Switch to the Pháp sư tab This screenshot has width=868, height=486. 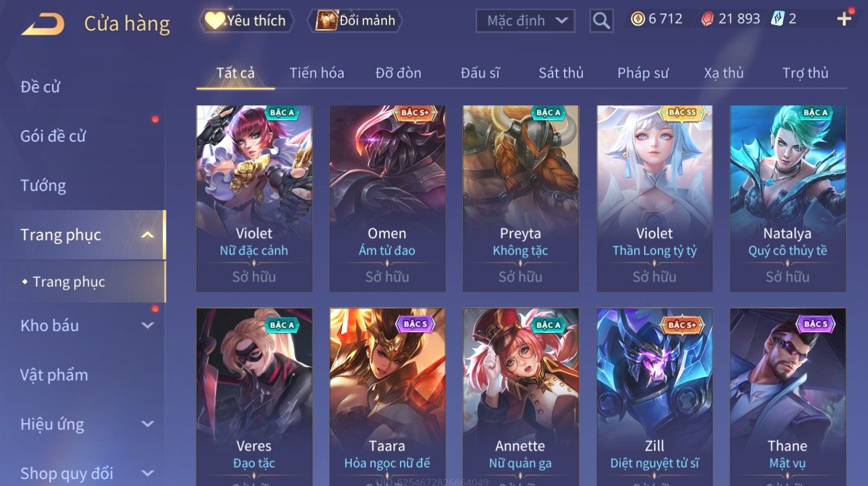coord(643,73)
